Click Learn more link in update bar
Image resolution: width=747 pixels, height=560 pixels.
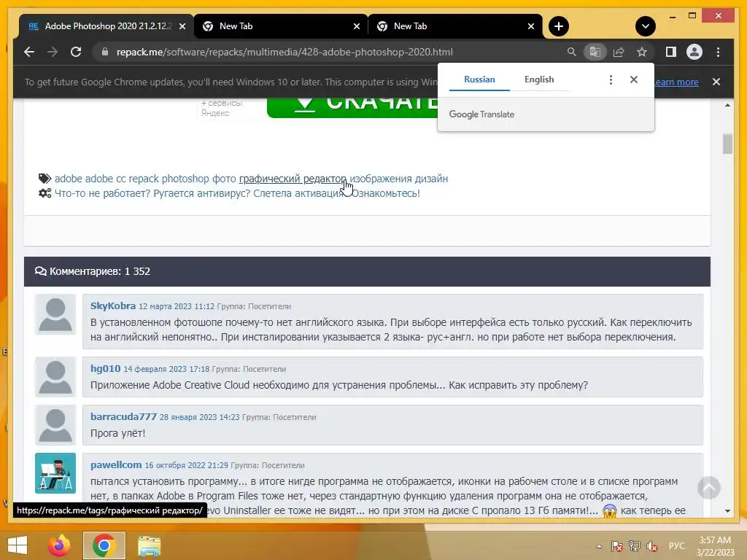pyautogui.click(x=676, y=82)
